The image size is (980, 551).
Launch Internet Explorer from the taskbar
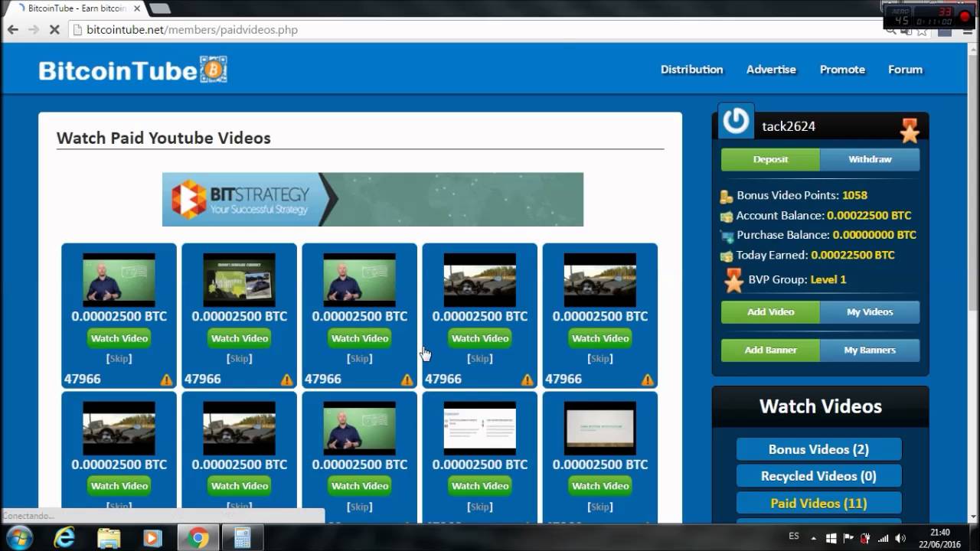point(65,538)
